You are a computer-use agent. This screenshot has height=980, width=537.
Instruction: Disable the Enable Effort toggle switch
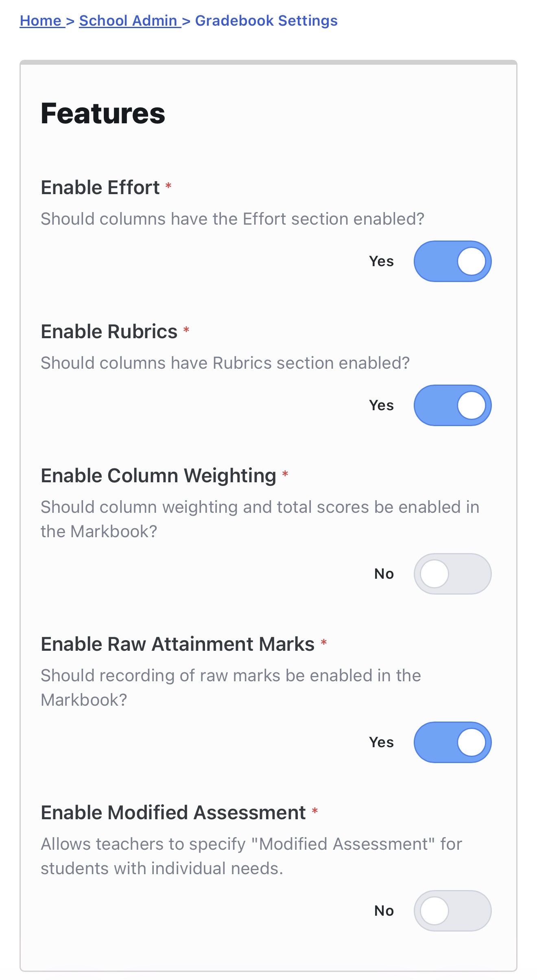(452, 261)
